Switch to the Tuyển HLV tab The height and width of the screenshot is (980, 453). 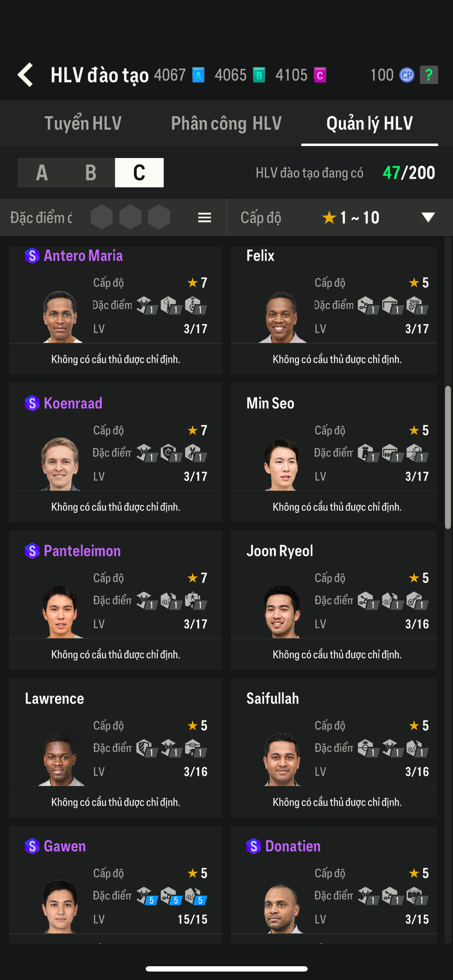pos(83,123)
